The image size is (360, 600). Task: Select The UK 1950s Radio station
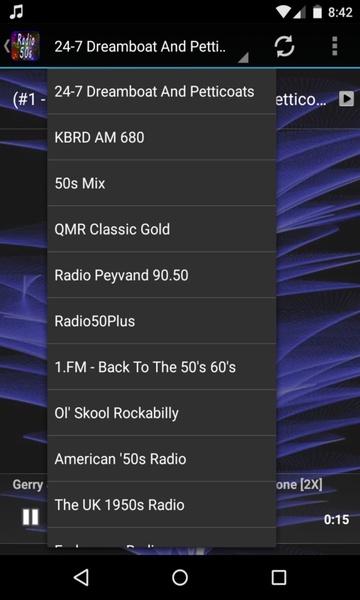[x=161, y=504]
